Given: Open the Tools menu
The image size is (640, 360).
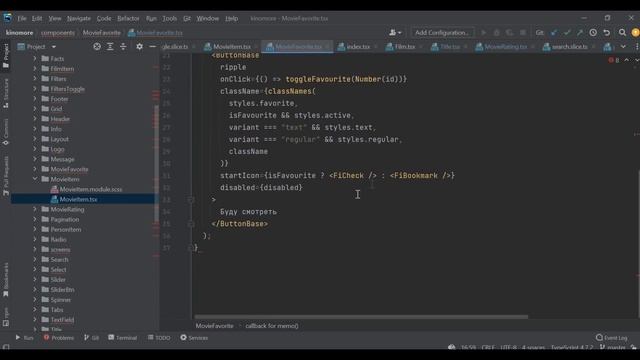Looking at the screenshot, I should [169, 18].
